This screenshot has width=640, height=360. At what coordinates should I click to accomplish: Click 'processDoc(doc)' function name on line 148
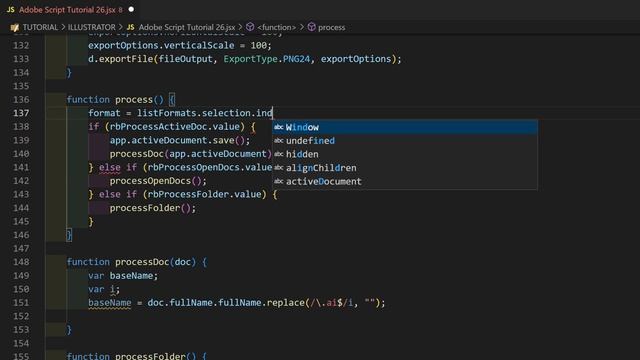coord(142,262)
